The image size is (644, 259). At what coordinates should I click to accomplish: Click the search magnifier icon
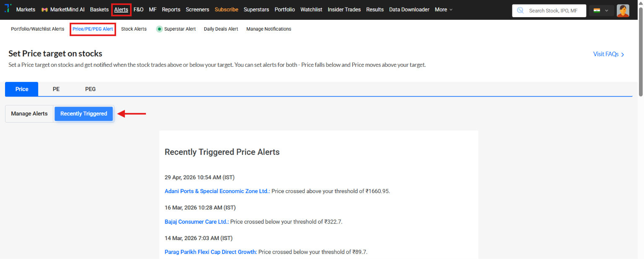[520, 10]
